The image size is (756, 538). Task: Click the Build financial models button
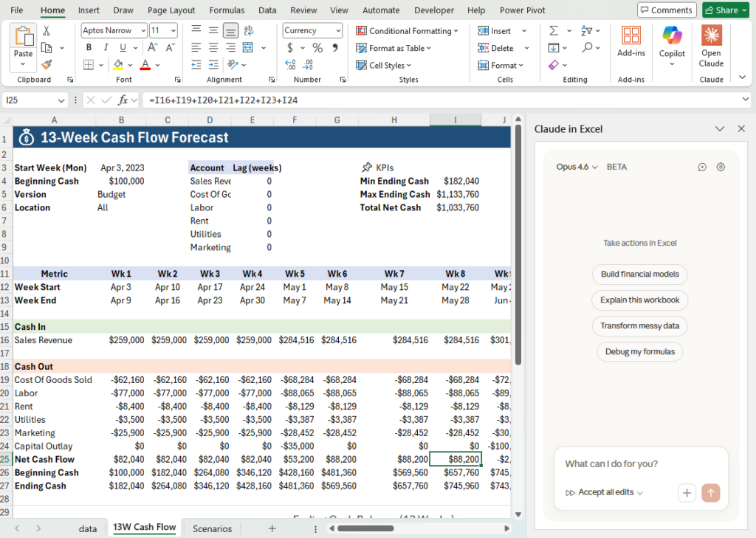639,274
